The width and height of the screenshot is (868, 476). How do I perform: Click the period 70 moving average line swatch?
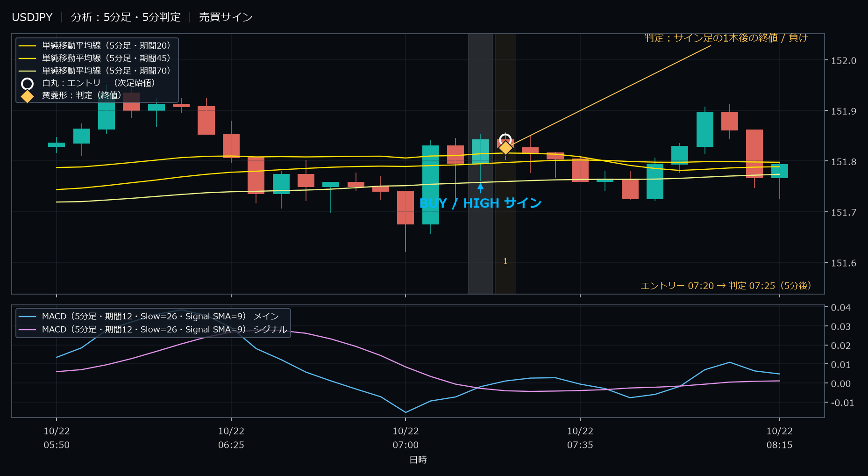[28, 71]
